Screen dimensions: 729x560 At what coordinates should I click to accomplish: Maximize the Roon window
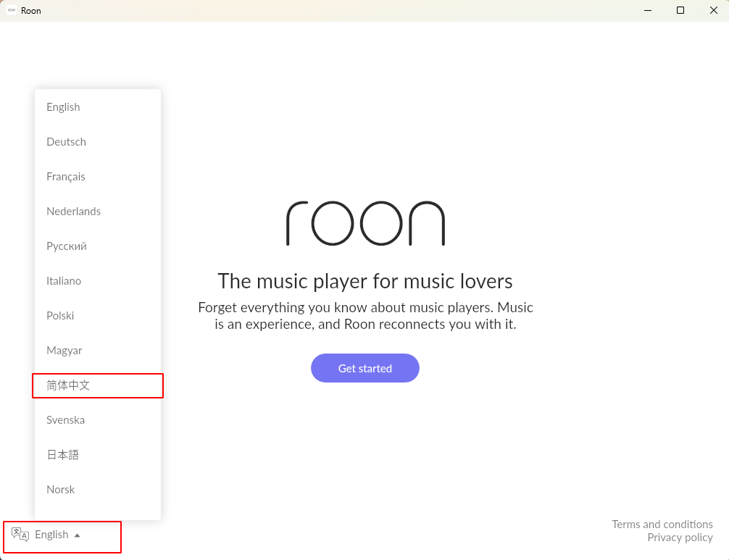pyautogui.click(x=680, y=10)
